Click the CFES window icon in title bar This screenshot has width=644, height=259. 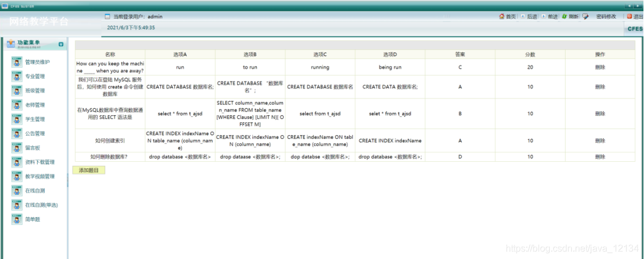tap(5, 6)
